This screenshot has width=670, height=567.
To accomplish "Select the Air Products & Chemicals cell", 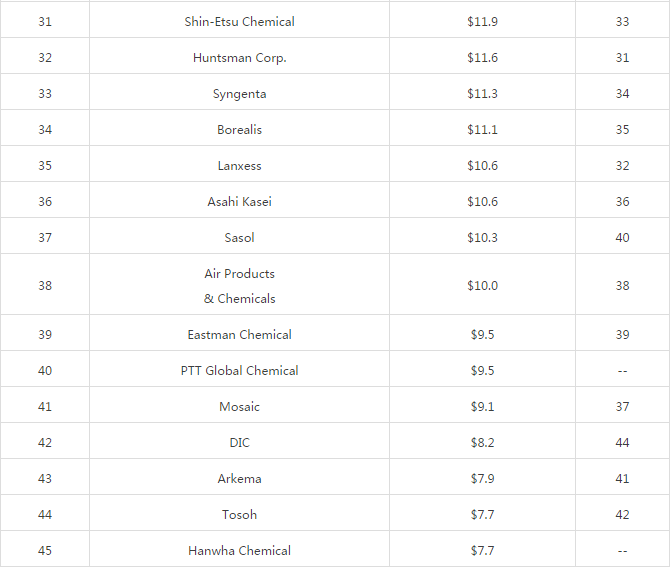I will [x=239, y=286].
